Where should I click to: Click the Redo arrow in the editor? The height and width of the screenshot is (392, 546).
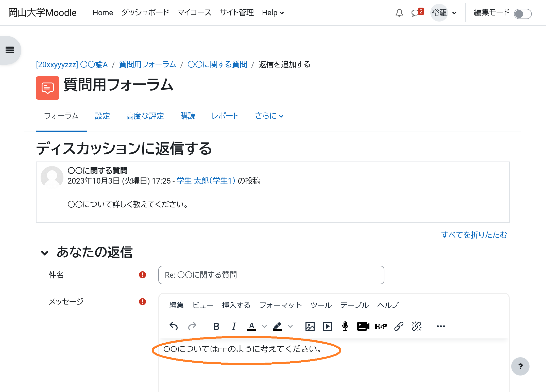(192, 326)
